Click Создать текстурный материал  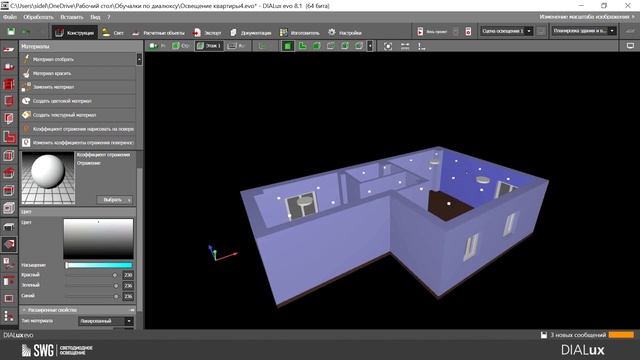pos(78,115)
